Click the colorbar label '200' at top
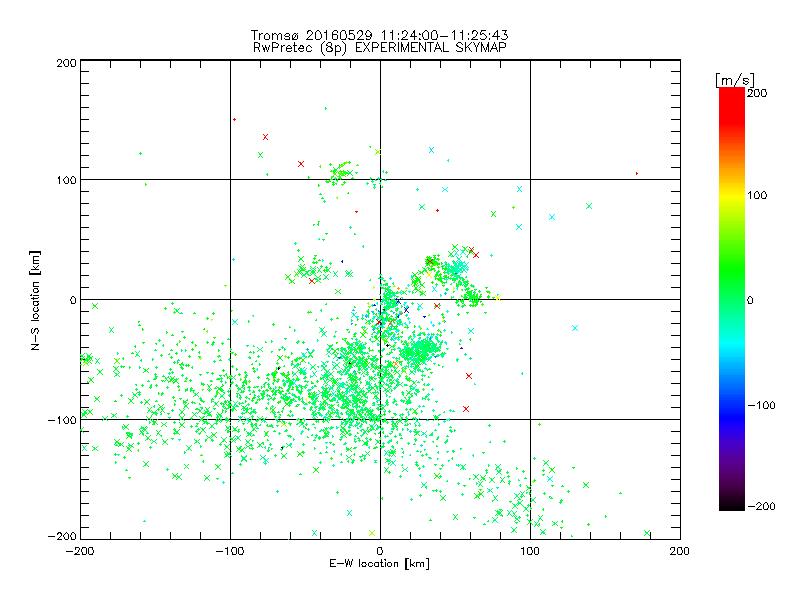Viewport: 800px width, 600px height. click(757, 93)
